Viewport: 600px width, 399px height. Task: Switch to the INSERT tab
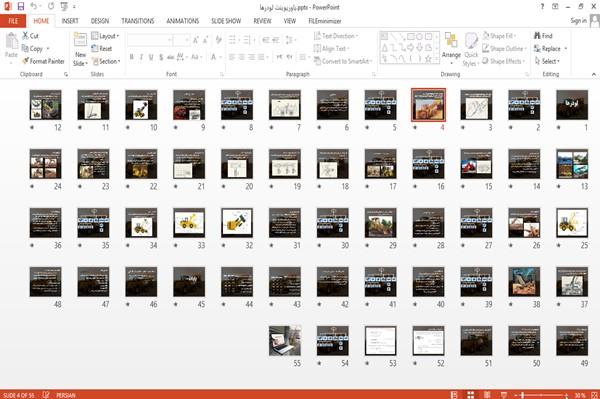(x=70, y=21)
